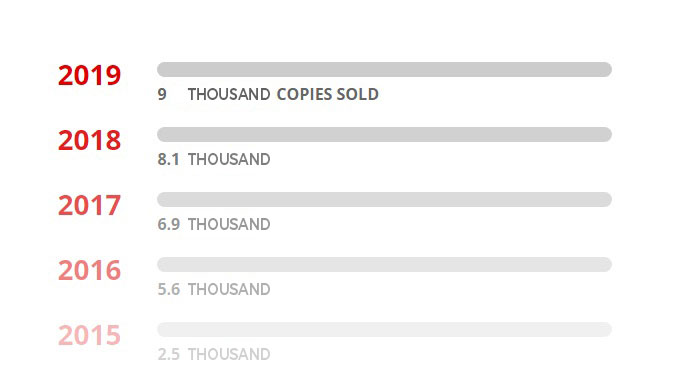
Task: Click the faded 2015 bar
Action: [x=384, y=329]
